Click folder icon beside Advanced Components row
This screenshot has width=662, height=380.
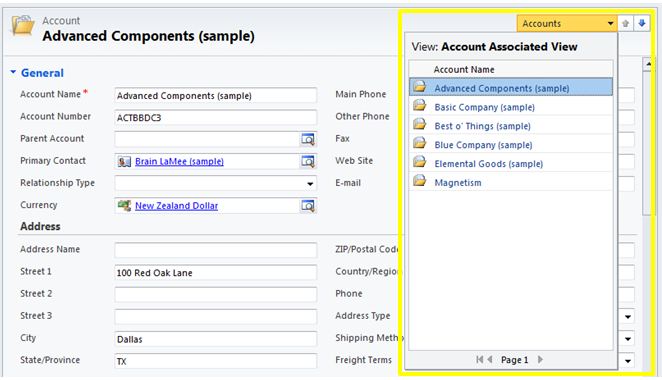(420, 87)
